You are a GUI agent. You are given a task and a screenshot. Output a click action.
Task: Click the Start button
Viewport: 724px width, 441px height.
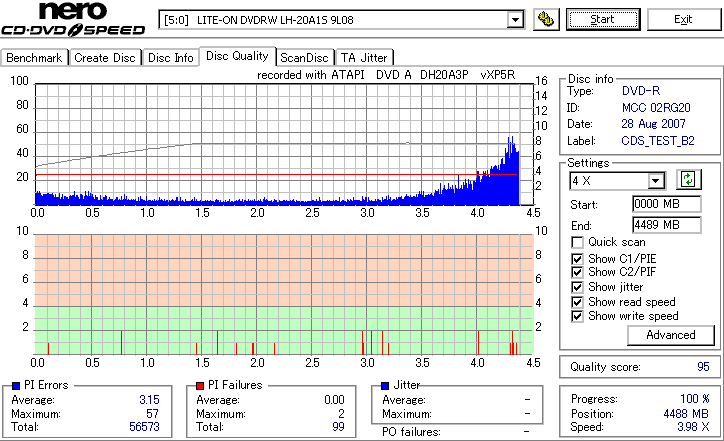click(x=603, y=19)
